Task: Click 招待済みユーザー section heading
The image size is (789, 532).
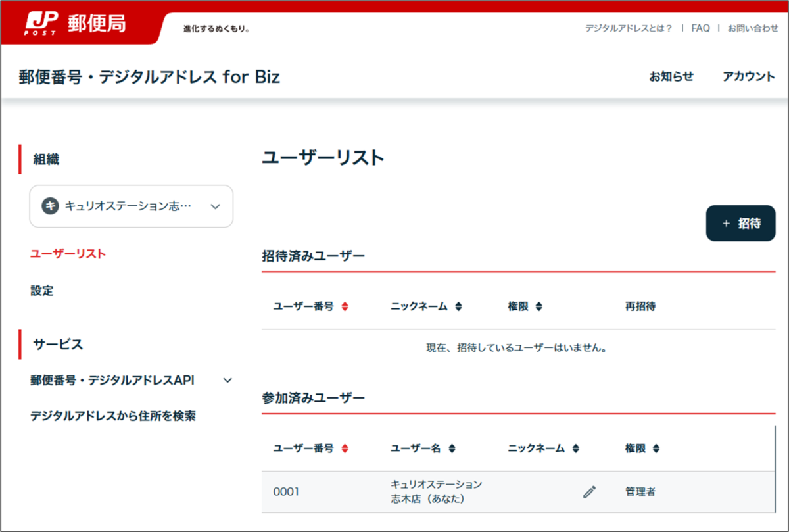Action: [313, 256]
